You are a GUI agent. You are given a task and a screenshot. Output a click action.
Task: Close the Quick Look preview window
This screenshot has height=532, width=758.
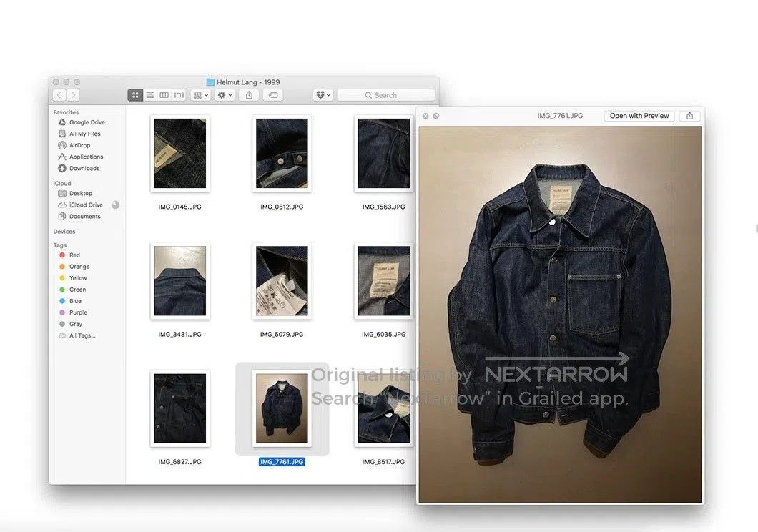[x=425, y=116]
